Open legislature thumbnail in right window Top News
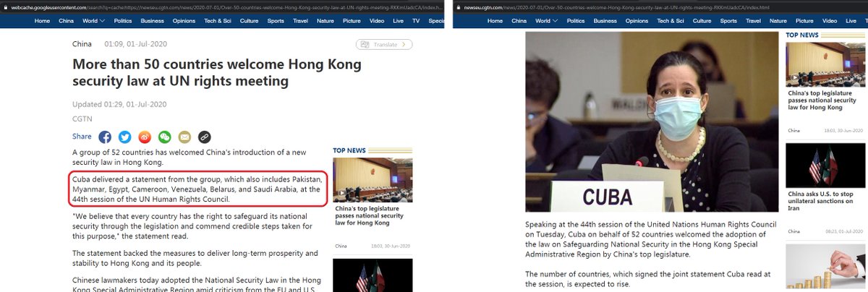This screenshot has height=292, width=868. click(825, 64)
